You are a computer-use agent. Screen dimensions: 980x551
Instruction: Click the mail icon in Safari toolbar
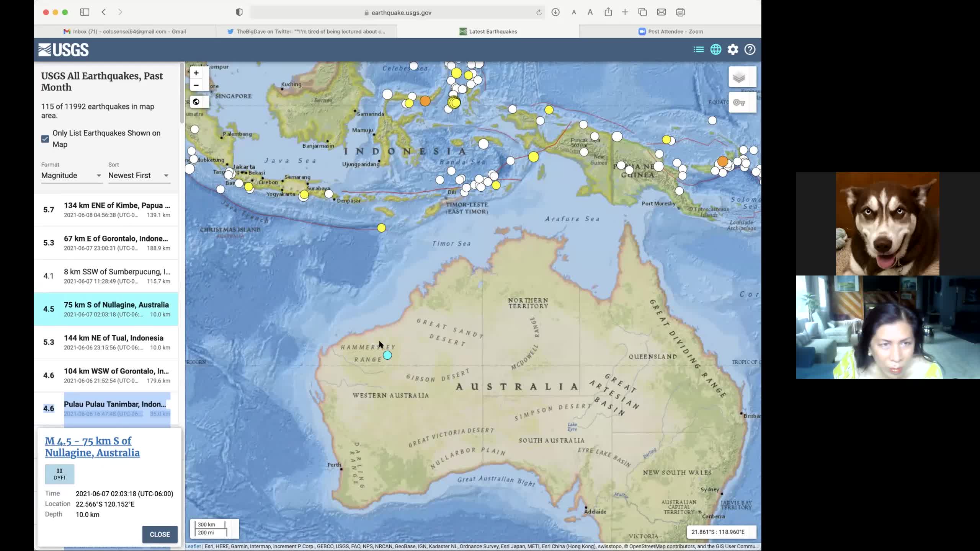(661, 12)
